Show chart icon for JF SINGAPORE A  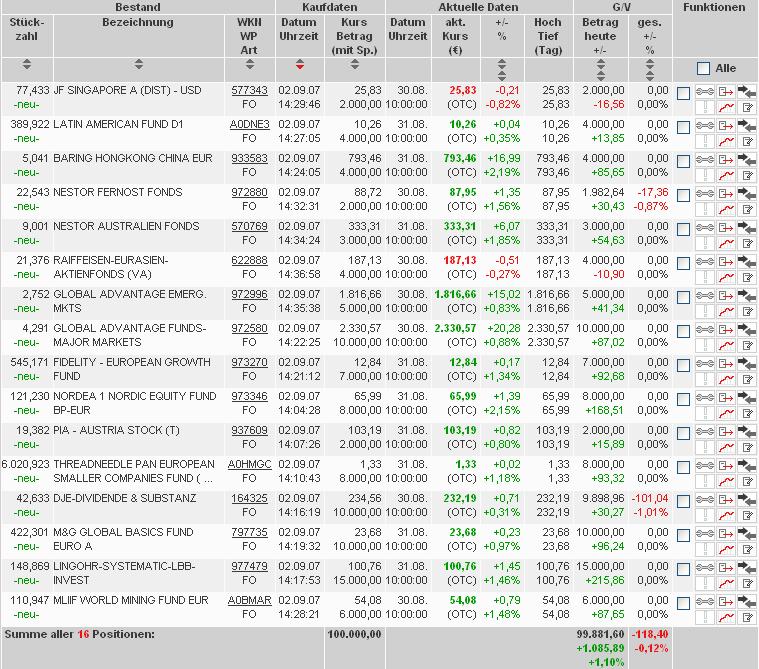coord(726,107)
